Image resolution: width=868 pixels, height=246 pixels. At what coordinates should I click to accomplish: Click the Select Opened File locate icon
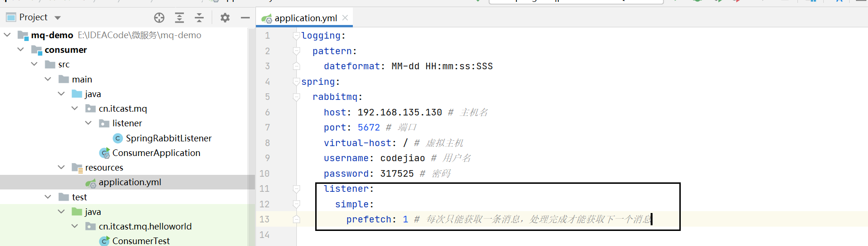coord(159,18)
